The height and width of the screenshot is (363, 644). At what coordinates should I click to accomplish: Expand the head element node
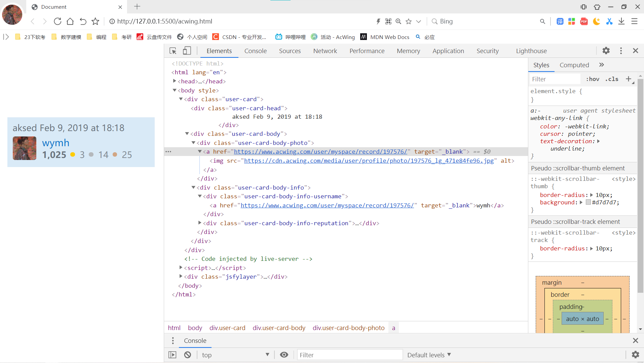(x=175, y=81)
